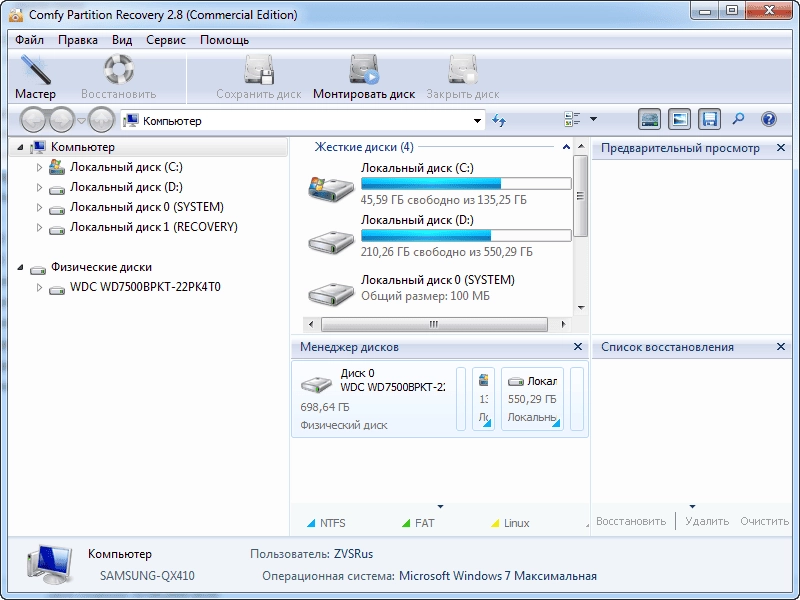Screen dimensions: 800x600
Task: Open the Сервис menu
Action: [x=166, y=40]
